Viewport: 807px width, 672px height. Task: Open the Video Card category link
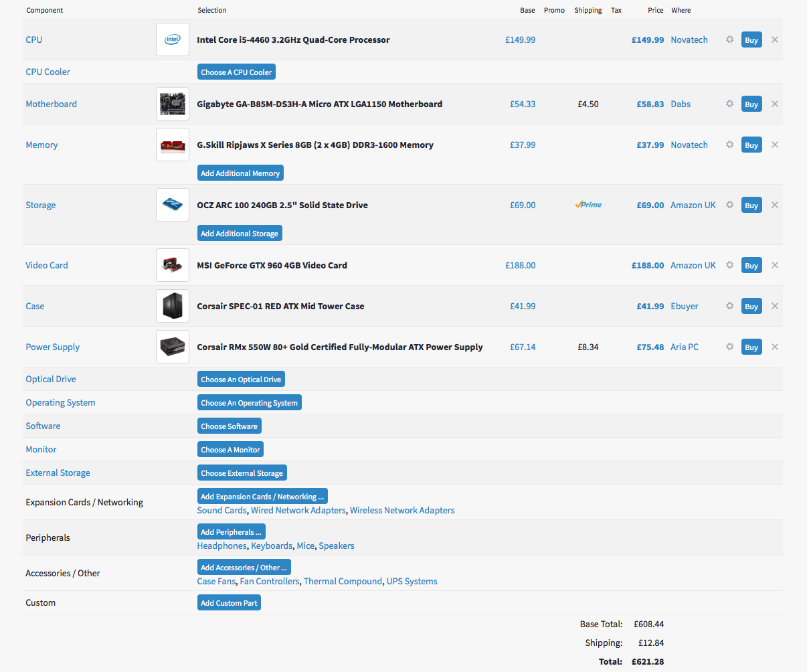pos(47,265)
